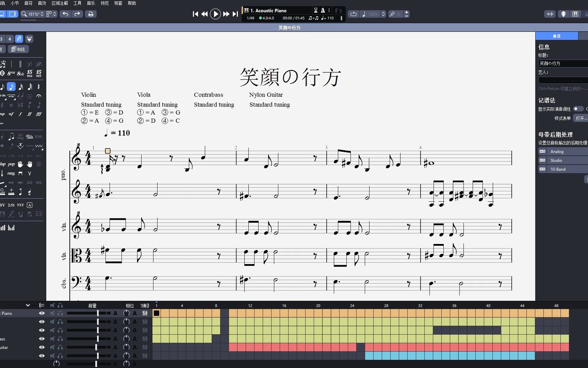This screenshot has height=368, width=588.
Task: Click the Undo arrow in the toolbar
Action: pos(65,14)
